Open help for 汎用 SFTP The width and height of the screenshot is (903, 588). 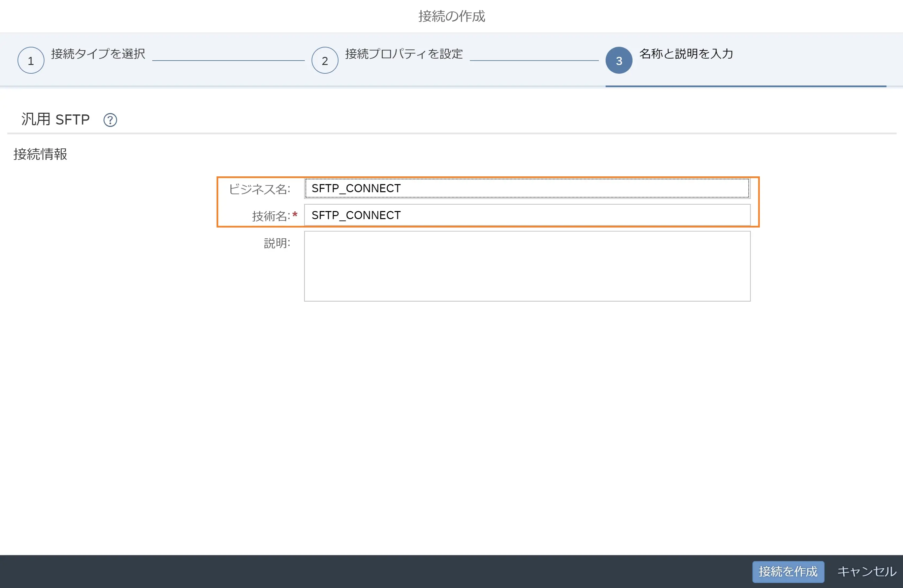click(x=110, y=120)
